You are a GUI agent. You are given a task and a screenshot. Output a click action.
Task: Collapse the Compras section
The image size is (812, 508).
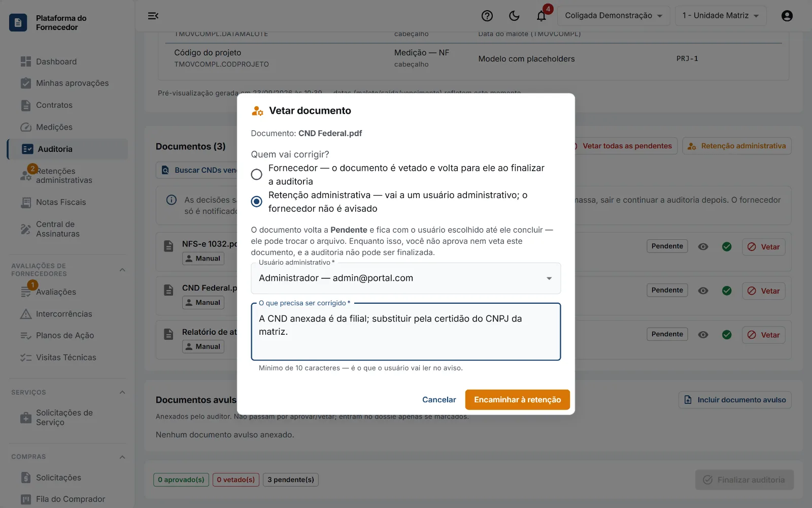122,457
